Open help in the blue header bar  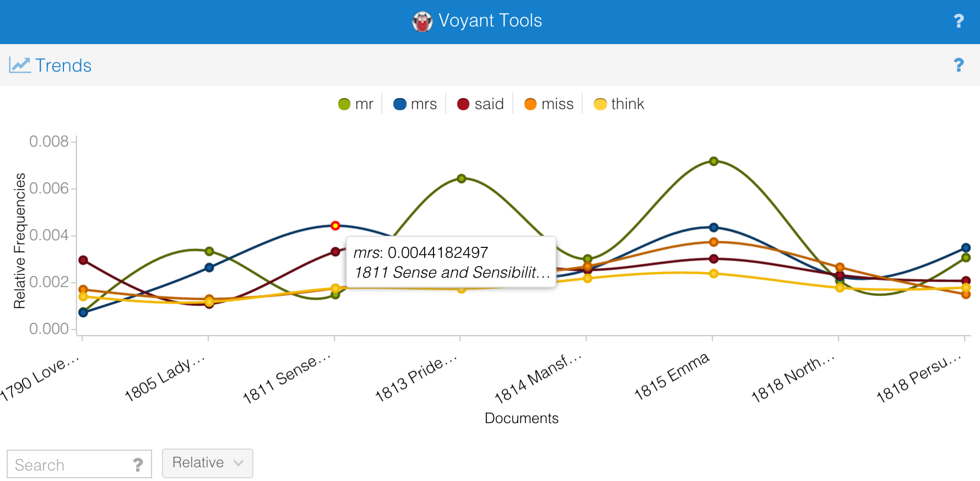pos(959,21)
